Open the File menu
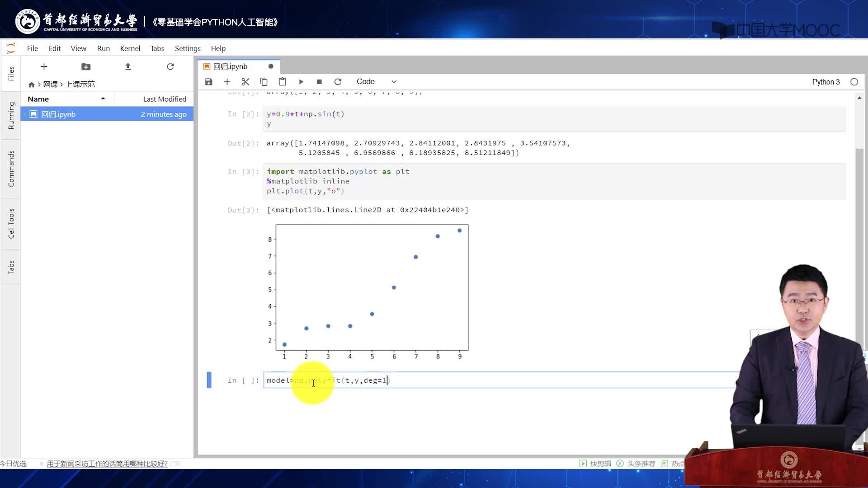Image resolution: width=868 pixels, height=488 pixels. click(x=33, y=48)
